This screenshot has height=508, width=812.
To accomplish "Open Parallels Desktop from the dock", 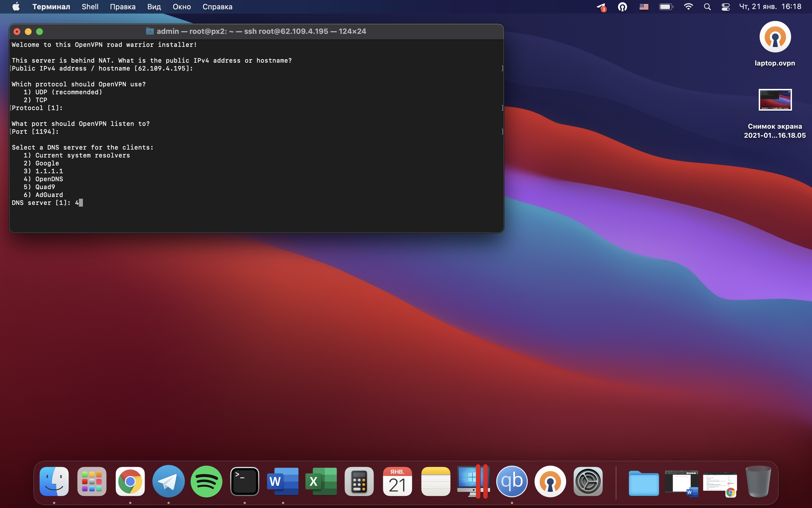I will (x=473, y=481).
